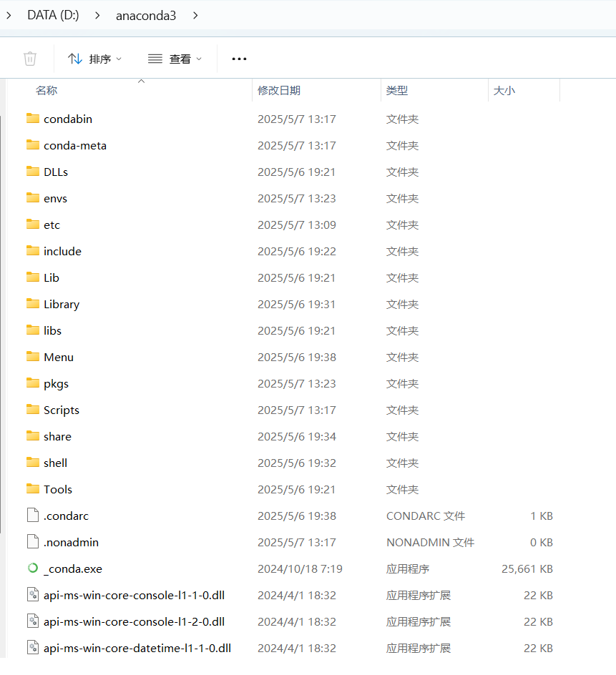Select the Scripts folder icon
Viewport: 616px width, 675px height.
33,410
